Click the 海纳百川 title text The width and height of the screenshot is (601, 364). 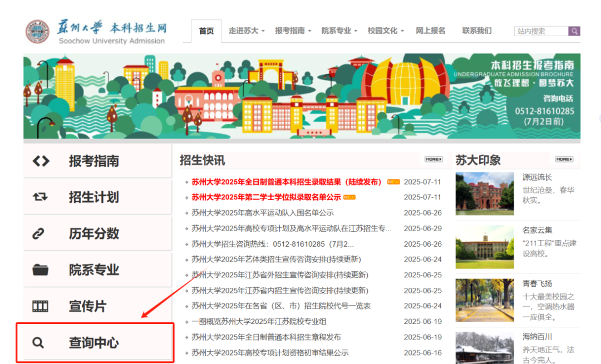tap(537, 337)
